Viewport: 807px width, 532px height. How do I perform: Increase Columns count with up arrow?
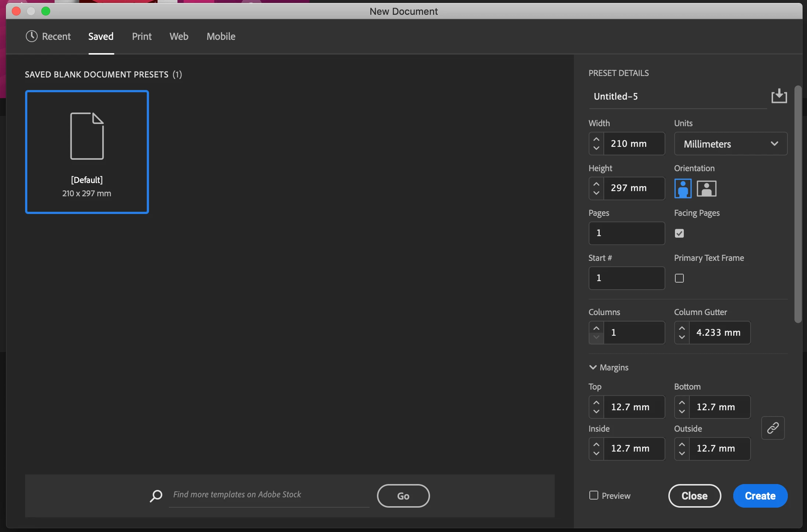pos(596,328)
